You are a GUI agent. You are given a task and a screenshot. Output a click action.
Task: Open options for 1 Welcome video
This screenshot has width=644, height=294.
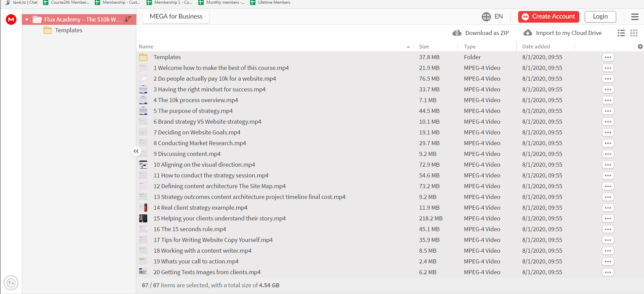608,68
